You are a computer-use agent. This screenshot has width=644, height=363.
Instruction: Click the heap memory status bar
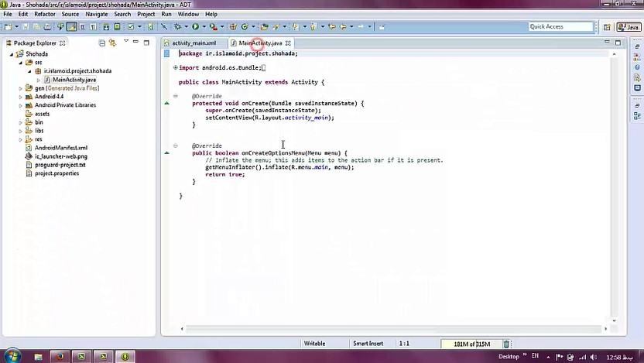pos(471,344)
